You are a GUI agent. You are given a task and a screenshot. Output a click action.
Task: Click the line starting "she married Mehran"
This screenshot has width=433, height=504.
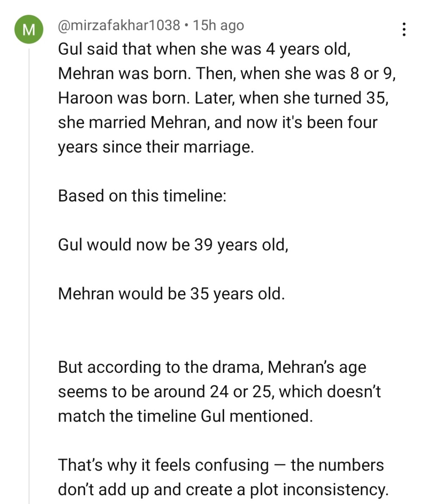coord(217,123)
